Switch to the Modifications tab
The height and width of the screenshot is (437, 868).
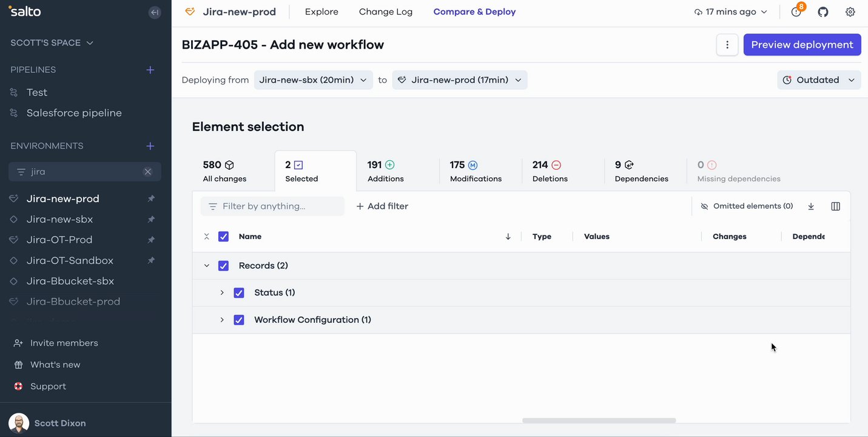click(476, 171)
